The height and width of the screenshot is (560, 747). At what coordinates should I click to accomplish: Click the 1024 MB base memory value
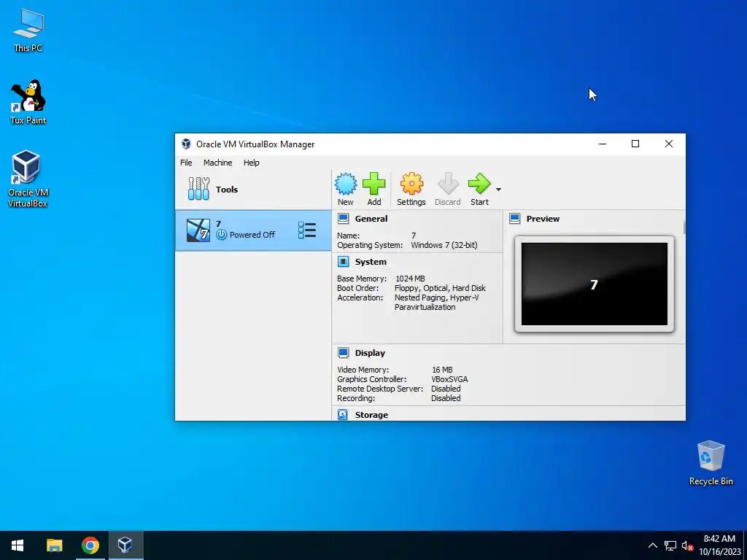click(x=410, y=279)
